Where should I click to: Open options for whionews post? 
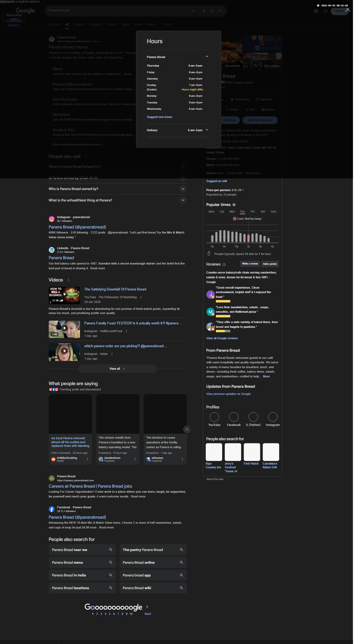click(x=182, y=459)
